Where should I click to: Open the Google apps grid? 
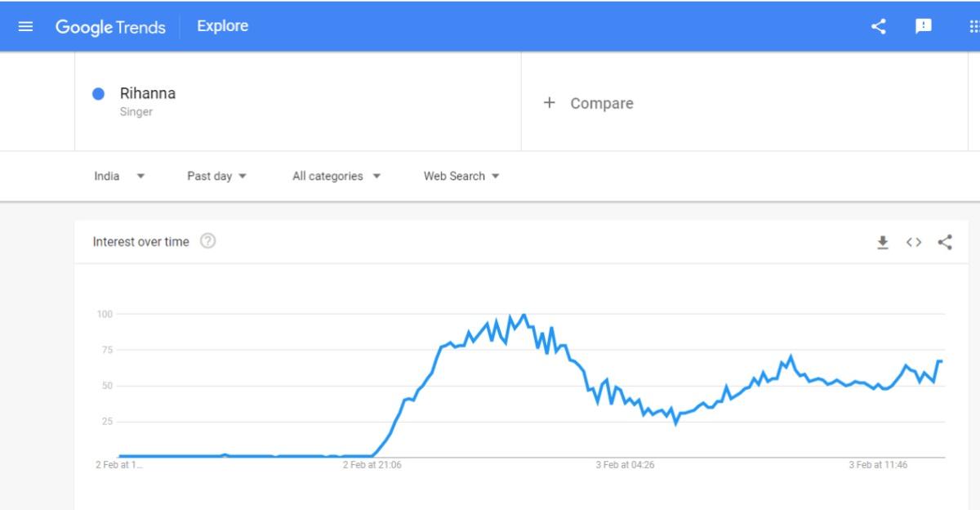pyautogui.click(x=973, y=26)
